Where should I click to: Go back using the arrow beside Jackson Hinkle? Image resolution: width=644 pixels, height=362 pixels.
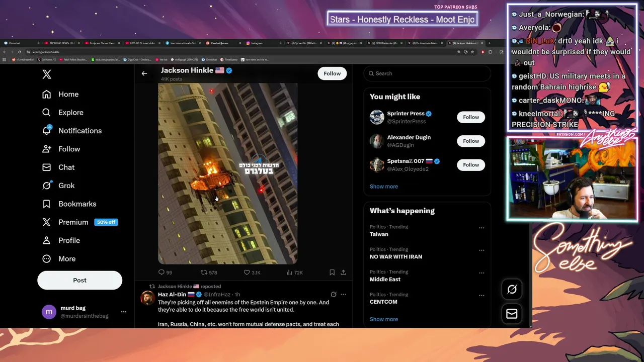point(144,73)
